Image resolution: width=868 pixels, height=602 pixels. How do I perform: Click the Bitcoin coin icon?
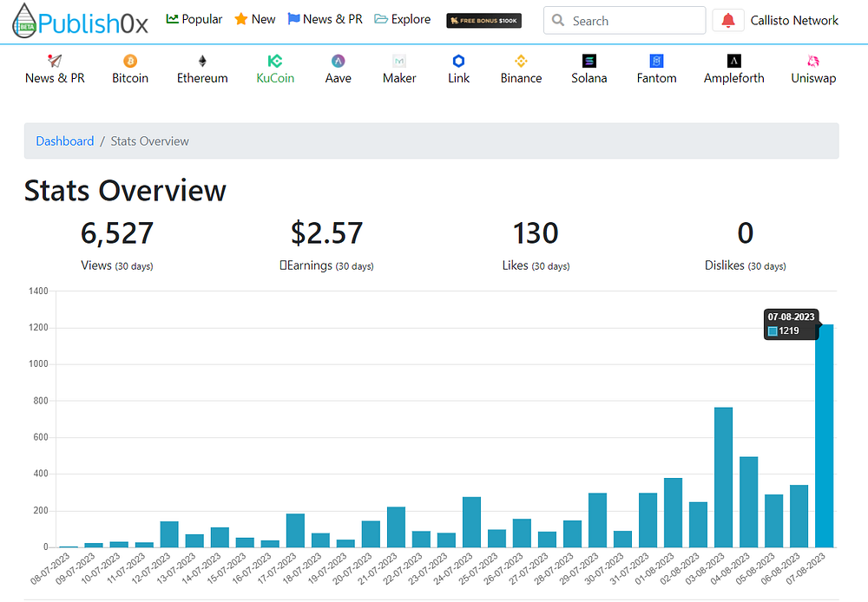click(130, 61)
